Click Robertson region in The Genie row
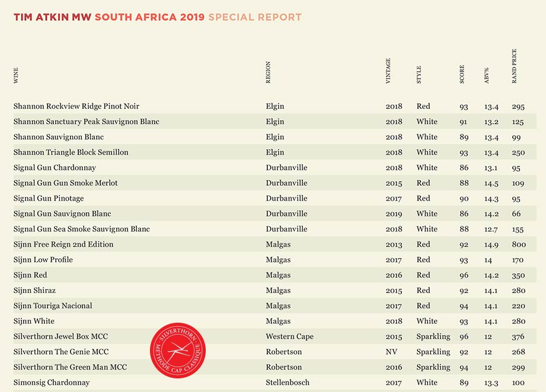Viewport: 546px width, 392px height. (284, 352)
